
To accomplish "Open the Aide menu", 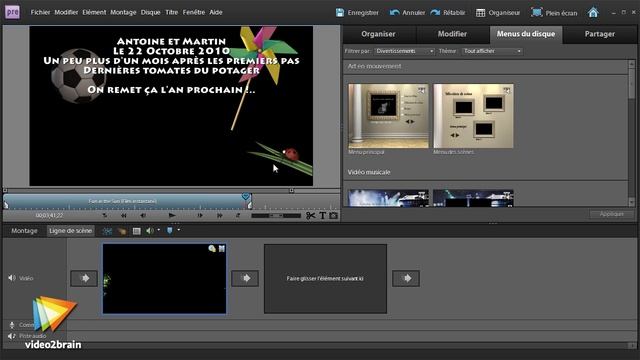I will 216,12.
